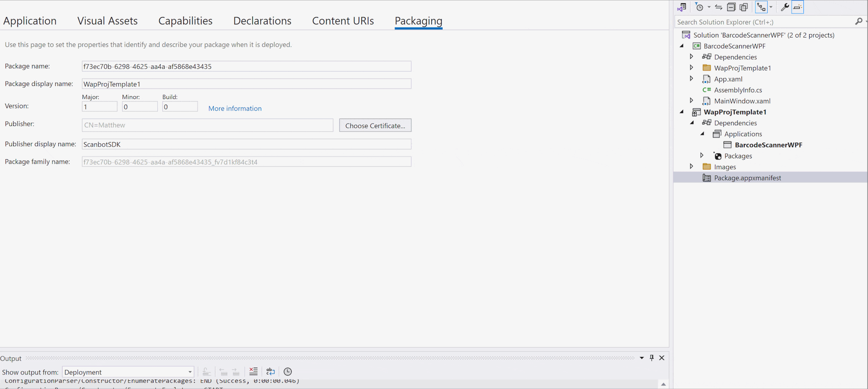Open the pending changes filter icon
Viewport: 868px width, 389px height.
(x=700, y=7)
